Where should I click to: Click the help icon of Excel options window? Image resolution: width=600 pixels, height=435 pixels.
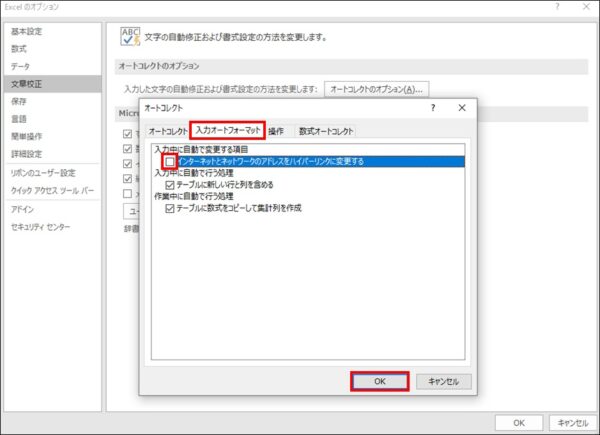click(557, 7)
